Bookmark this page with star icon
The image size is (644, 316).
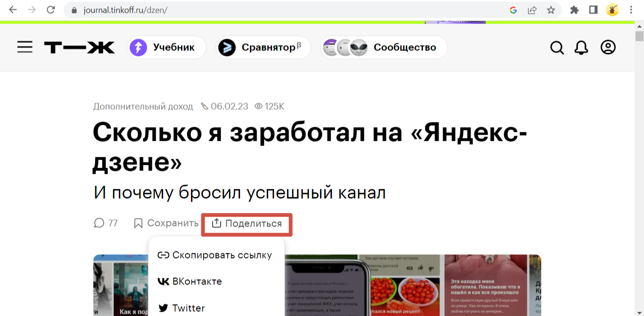click(551, 10)
